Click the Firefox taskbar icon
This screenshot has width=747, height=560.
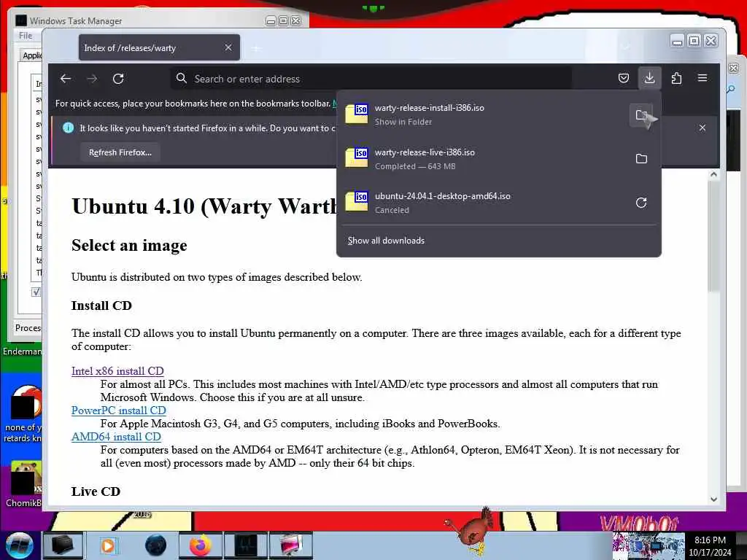201,545
